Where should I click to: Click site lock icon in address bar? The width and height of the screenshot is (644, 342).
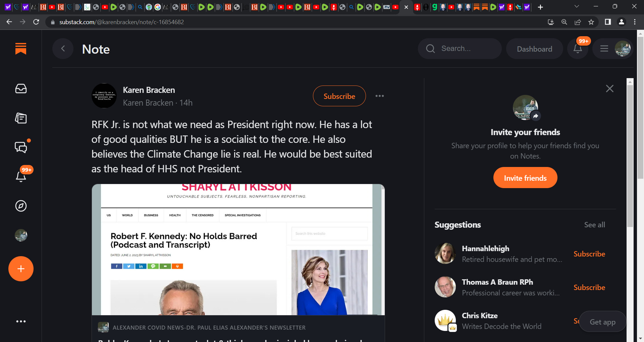click(53, 22)
